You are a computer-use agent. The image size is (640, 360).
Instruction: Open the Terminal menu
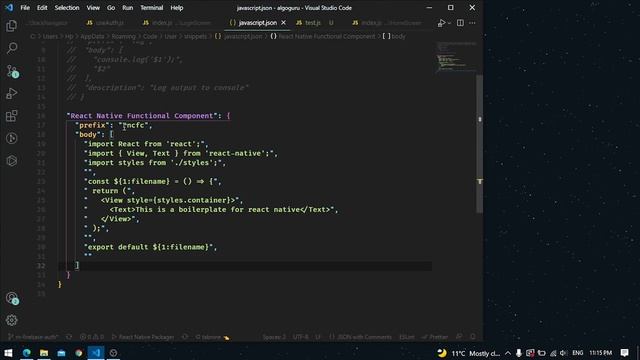coord(152,8)
